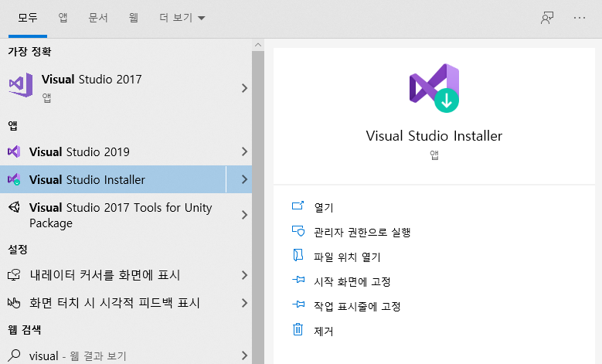Screen dimensions: 602x364
Task: Choose 작업 표시줄에 고정
Action: [357, 306]
